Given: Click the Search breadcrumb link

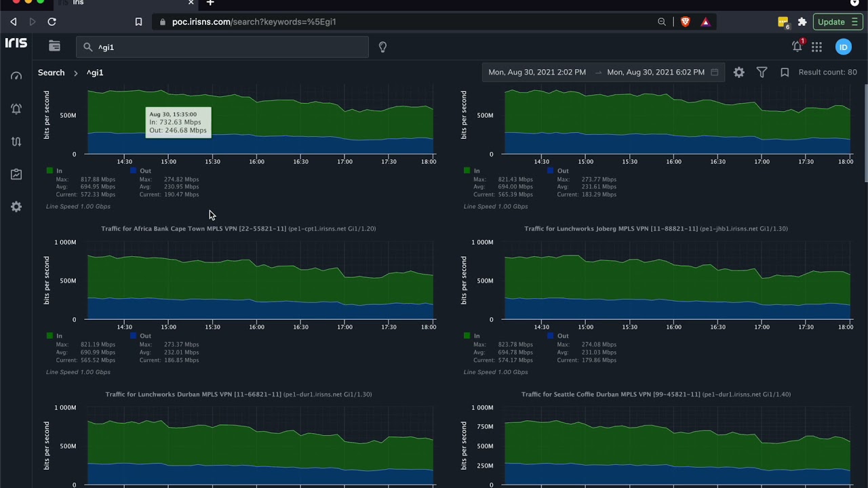Looking at the screenshot, I should [x=52, y=73].
